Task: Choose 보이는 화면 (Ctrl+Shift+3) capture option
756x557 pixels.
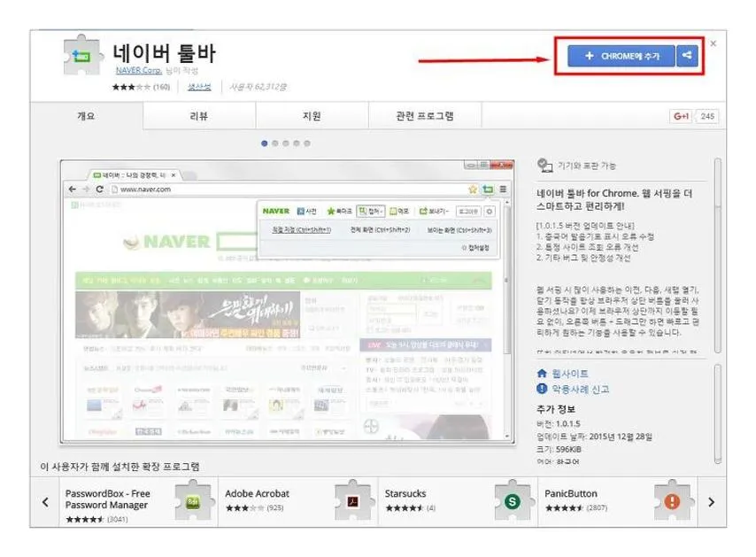Action: [459, 230]
